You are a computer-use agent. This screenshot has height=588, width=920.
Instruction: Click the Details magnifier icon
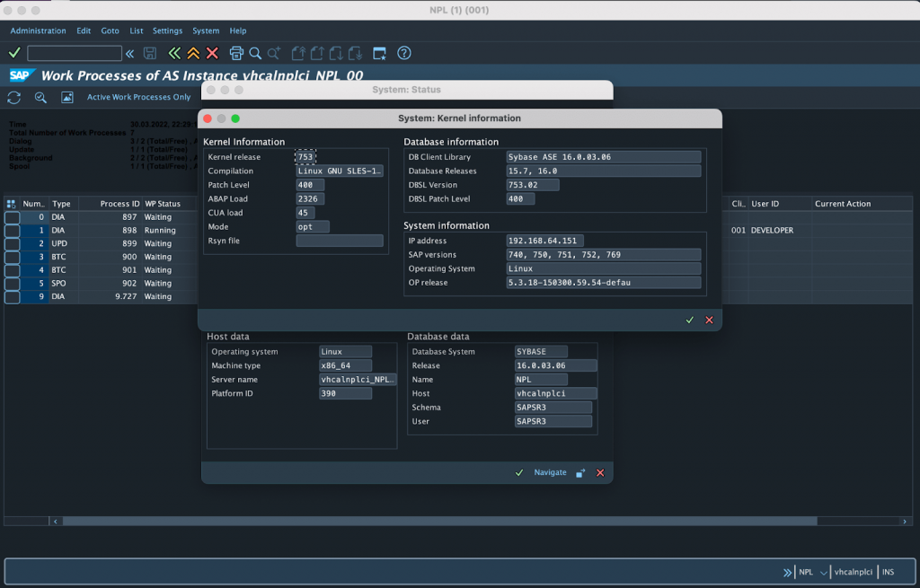click(x=40, y=97)
